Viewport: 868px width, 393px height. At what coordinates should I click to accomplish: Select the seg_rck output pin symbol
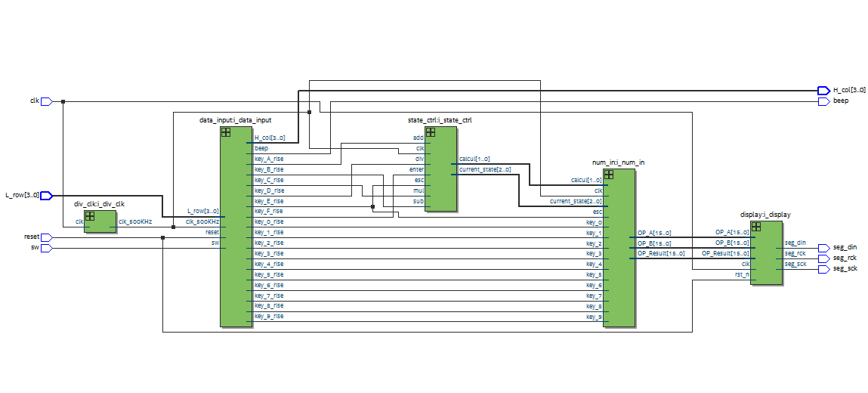click(x=823, y=258)
